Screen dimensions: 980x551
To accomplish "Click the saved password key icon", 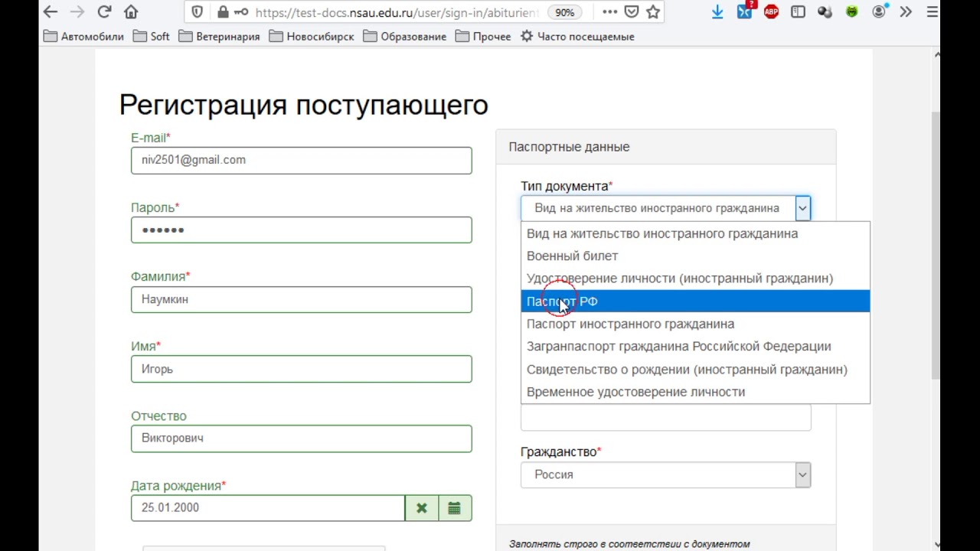I will coord(241,12).
